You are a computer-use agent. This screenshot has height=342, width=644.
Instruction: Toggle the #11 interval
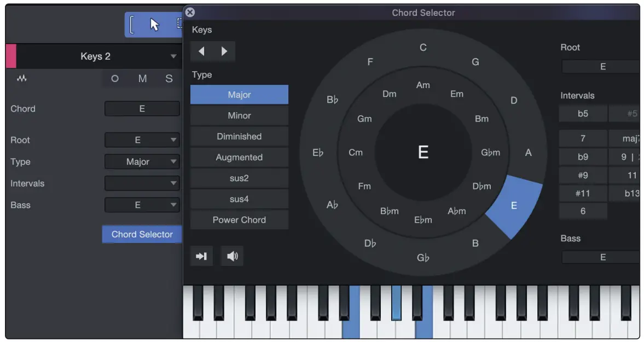click(x=583, y=193)
